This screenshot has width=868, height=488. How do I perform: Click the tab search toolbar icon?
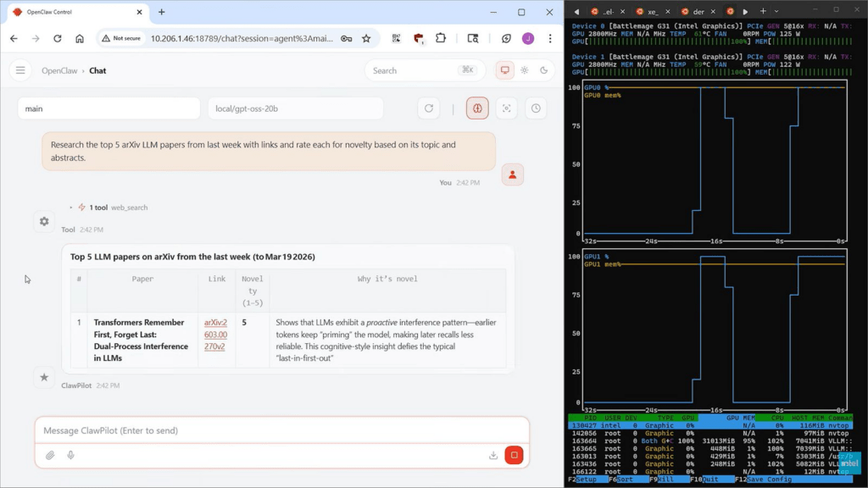click(x=473, y=38)
